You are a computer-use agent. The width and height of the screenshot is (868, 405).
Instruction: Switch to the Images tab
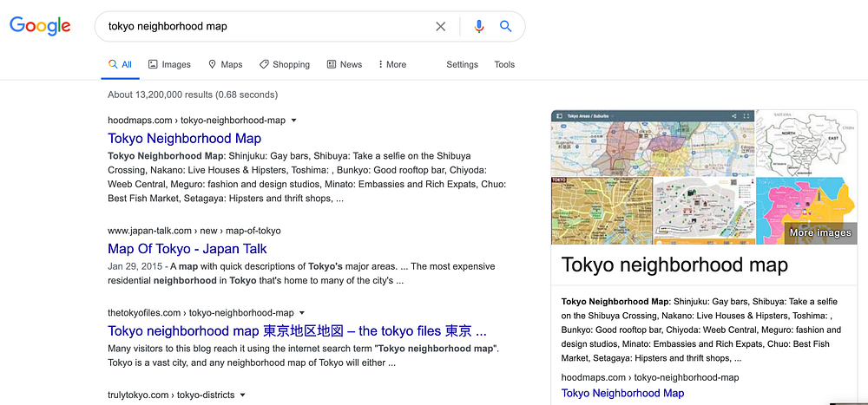tap(169, 64)
